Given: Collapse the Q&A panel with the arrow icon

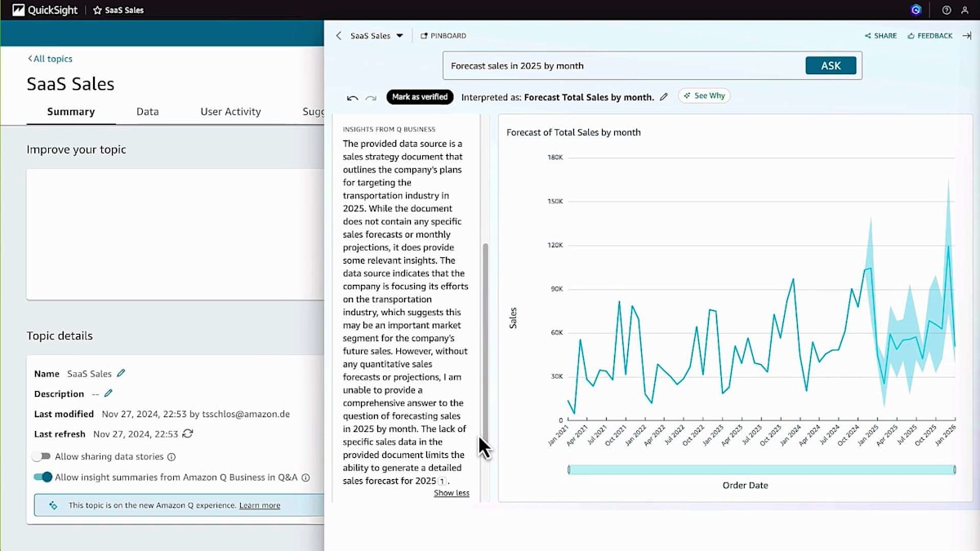Looking at the screenshot, I should [967, 36].
